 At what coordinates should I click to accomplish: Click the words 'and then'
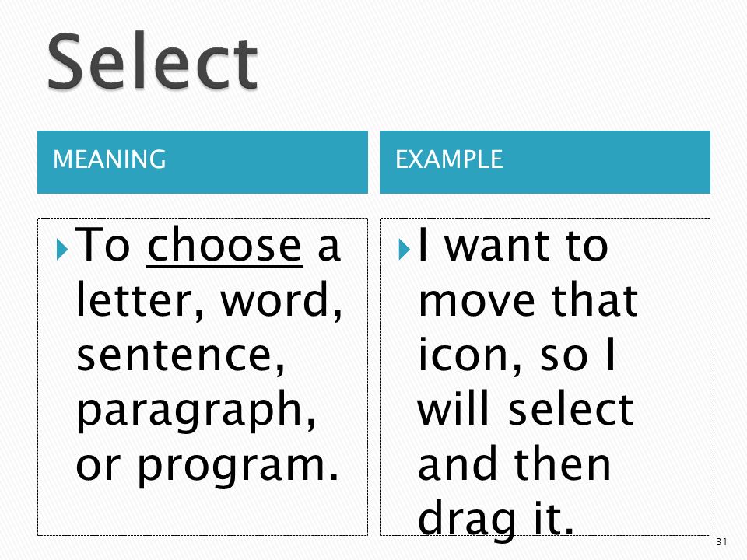[514, 464]
